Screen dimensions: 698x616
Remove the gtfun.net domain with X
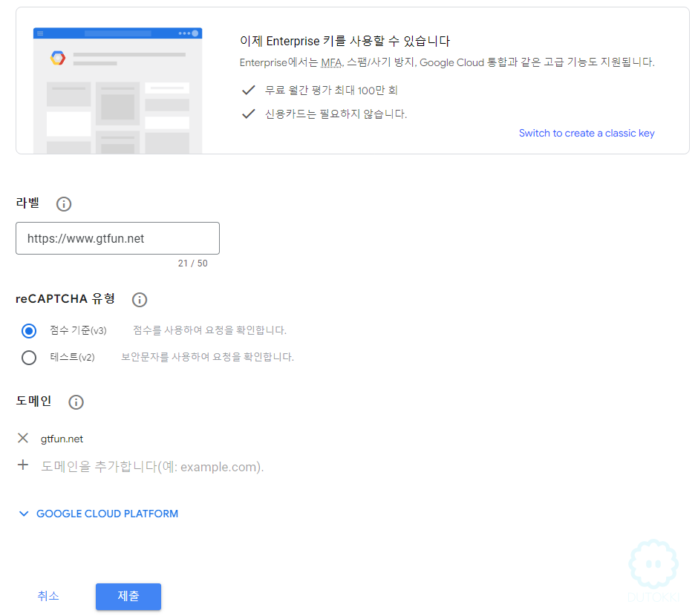(23, 438)
